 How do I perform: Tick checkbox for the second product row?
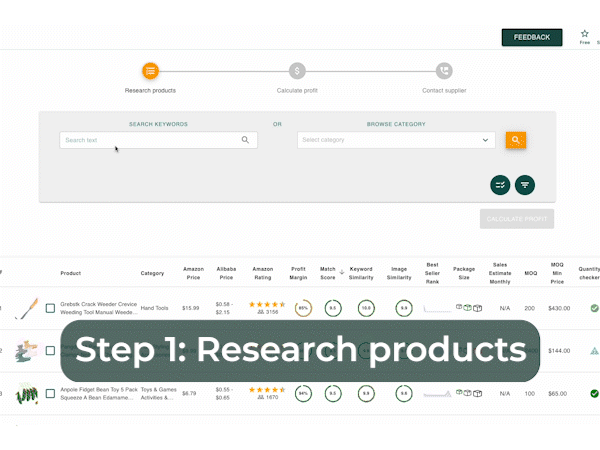[50, 351]
